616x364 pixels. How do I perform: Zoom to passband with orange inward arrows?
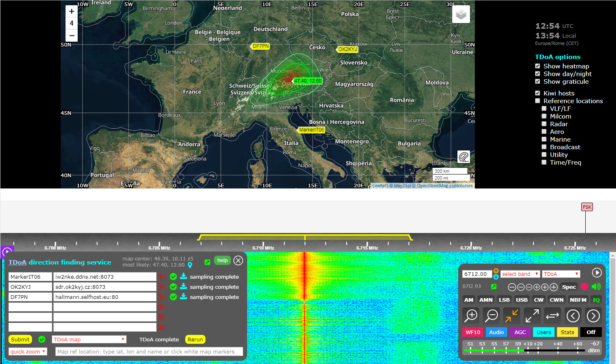click(x=512, y=315)
